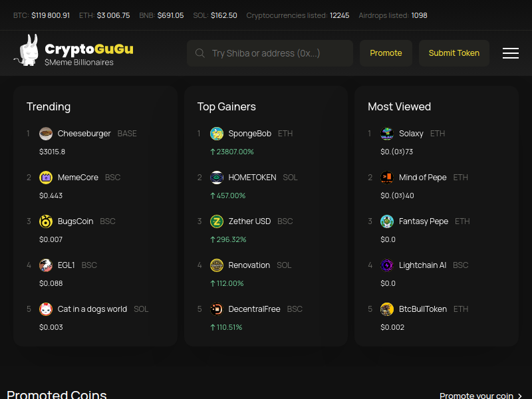
Task: Focus the Try Shiba or address search field
Action: [270, 53]
